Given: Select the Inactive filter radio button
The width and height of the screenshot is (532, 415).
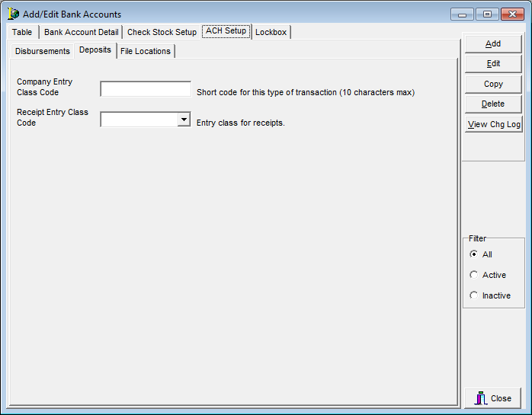Looking at the screenshot, I should 474,295.
